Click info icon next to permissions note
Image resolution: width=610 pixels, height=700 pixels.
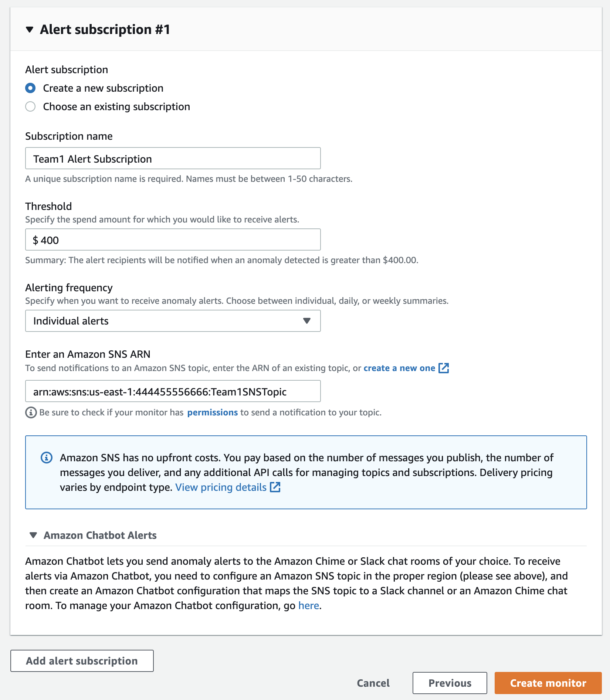(x=31, y=412)
